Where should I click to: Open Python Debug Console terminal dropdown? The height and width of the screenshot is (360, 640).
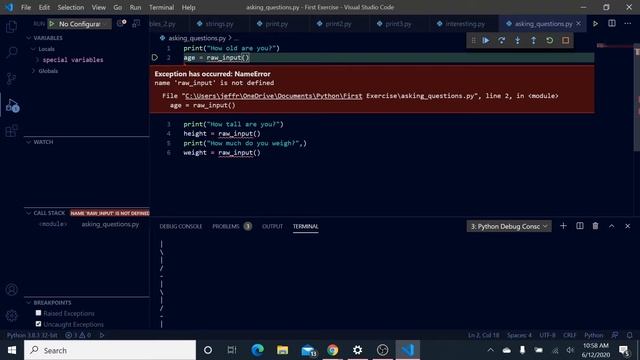point(509,227)
